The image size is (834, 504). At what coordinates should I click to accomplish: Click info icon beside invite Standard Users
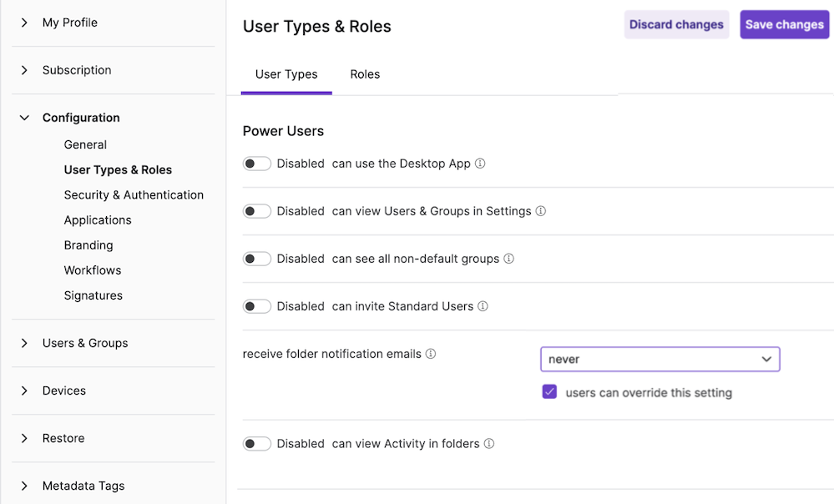coord(483,306)
